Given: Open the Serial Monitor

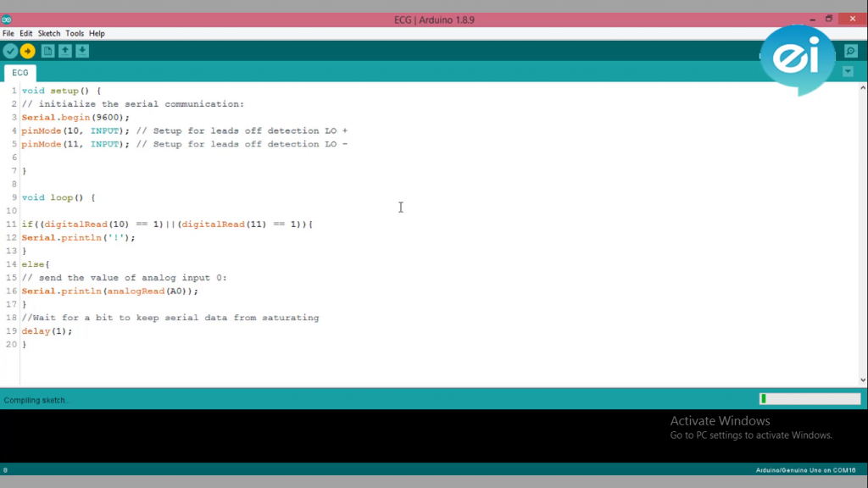Looking at the screenshot, I should point(850,51).
